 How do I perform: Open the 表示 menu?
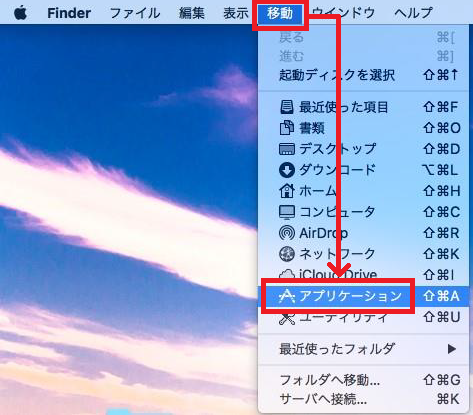[x=236, y=13]
